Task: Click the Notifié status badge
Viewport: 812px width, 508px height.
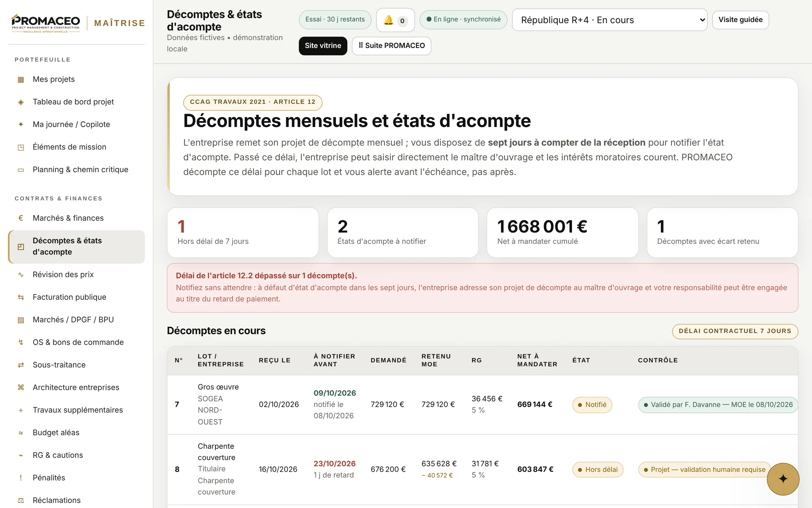Action: [x=592, y=405]
